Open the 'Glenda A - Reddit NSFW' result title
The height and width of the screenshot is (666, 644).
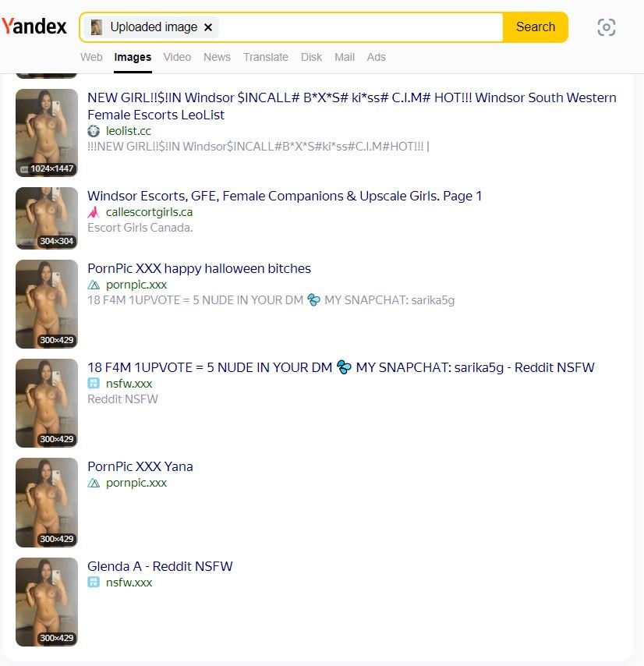(160, 566)
